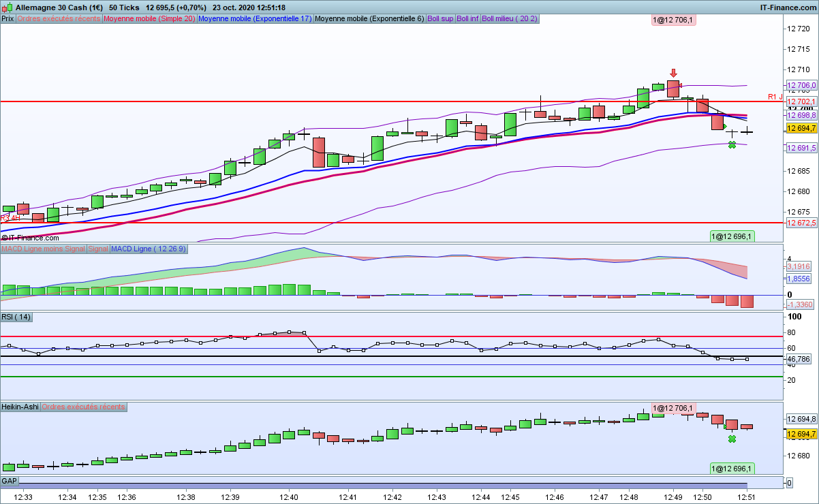The image size is (819, 504).
Task: Click the 'Signal' label in MACD panel
Action: click(x=98, y=249)
